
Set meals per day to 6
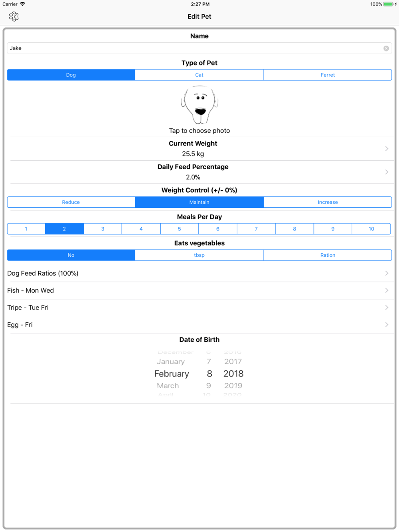tap(218, 229)
